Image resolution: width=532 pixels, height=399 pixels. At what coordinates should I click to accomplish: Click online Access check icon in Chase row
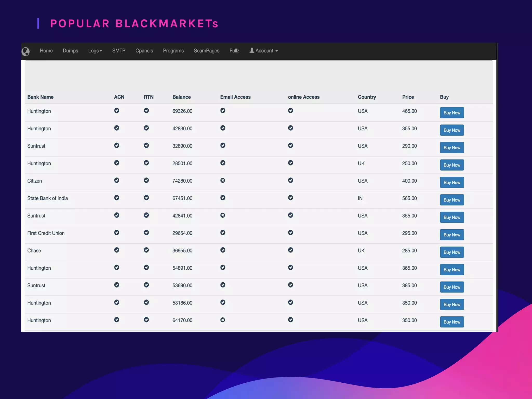[291, 250]
